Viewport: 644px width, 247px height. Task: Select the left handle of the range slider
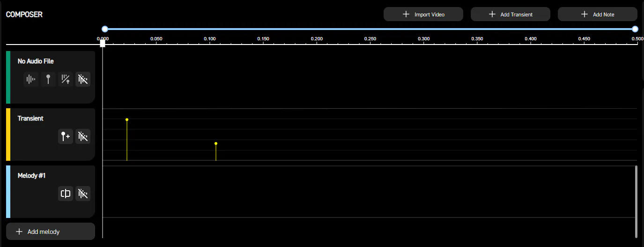click(x=105, y=29)
